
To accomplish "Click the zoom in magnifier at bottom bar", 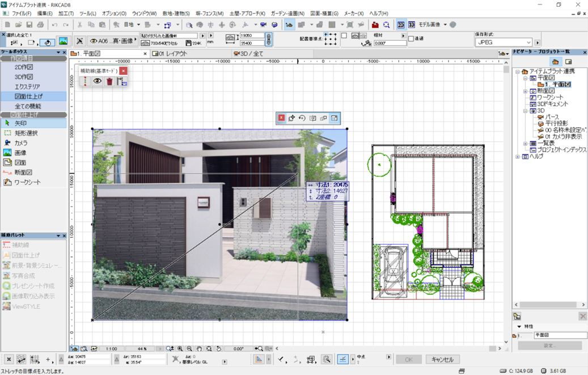I will [x=180, y=349].
